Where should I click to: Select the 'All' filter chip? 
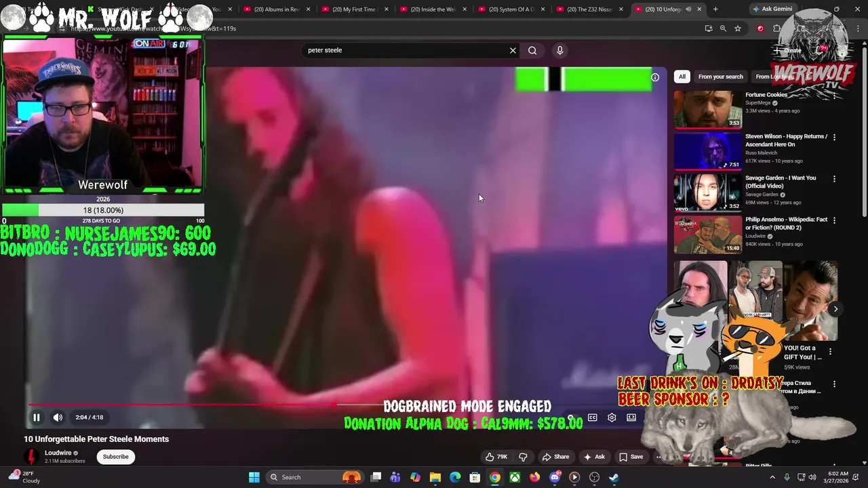(x=682, y=77)
